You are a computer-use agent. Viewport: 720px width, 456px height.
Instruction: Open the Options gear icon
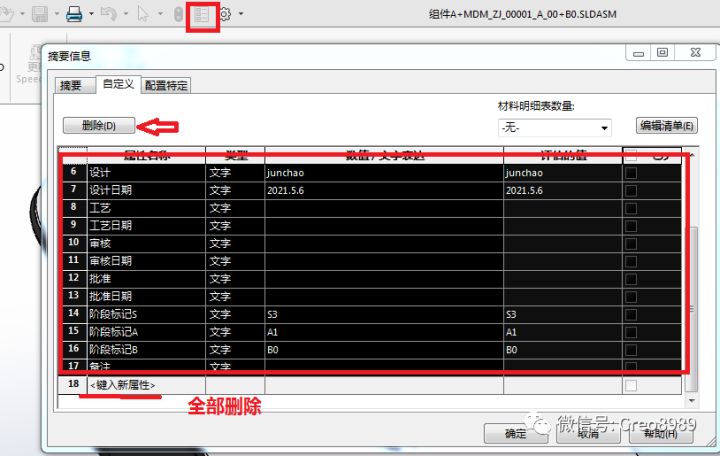point(225,14)
